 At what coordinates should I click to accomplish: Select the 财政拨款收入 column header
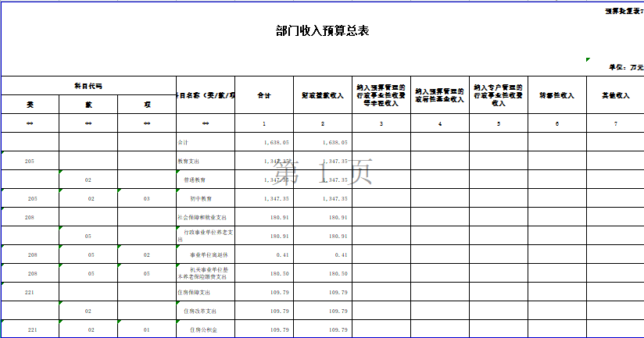[x=323, y=95]
